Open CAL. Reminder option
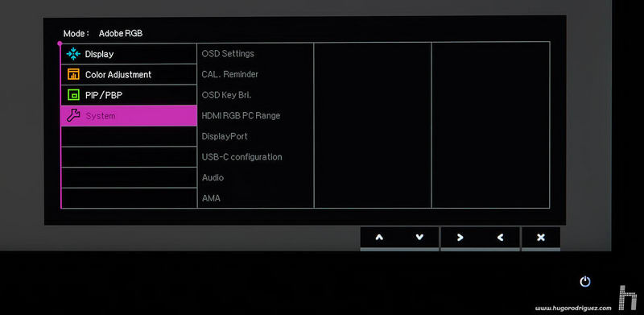 click(x=230, y=74)
